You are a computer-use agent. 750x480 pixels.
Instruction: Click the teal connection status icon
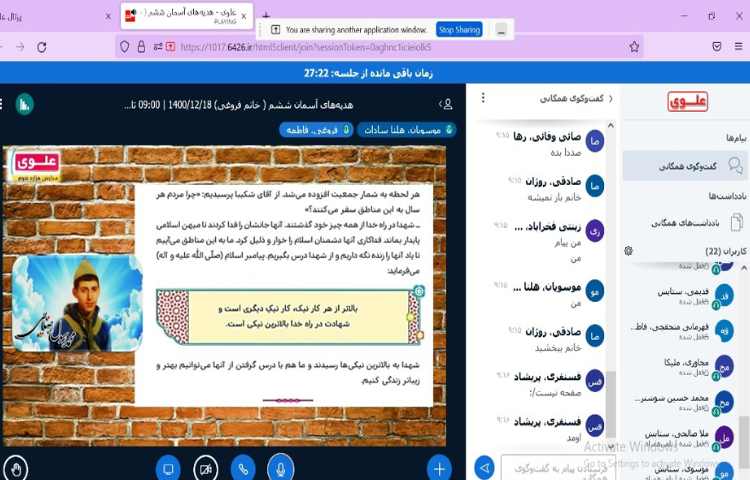coord(24,104)
